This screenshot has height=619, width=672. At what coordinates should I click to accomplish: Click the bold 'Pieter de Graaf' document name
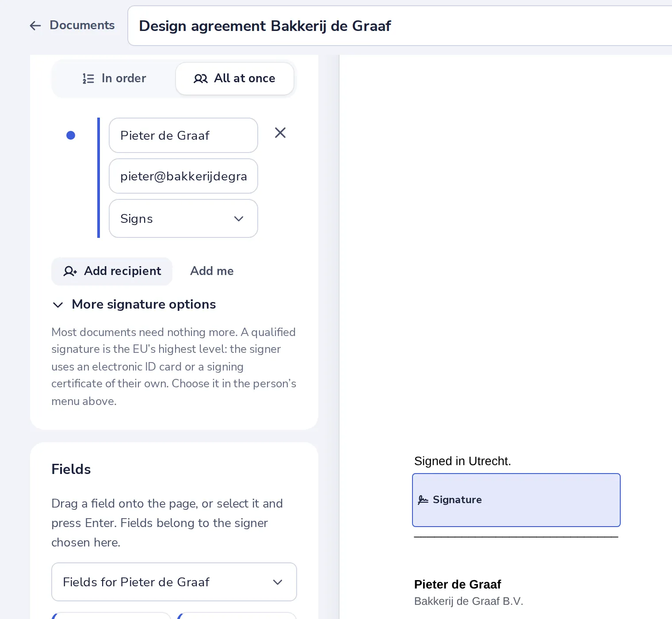(458, 585)
